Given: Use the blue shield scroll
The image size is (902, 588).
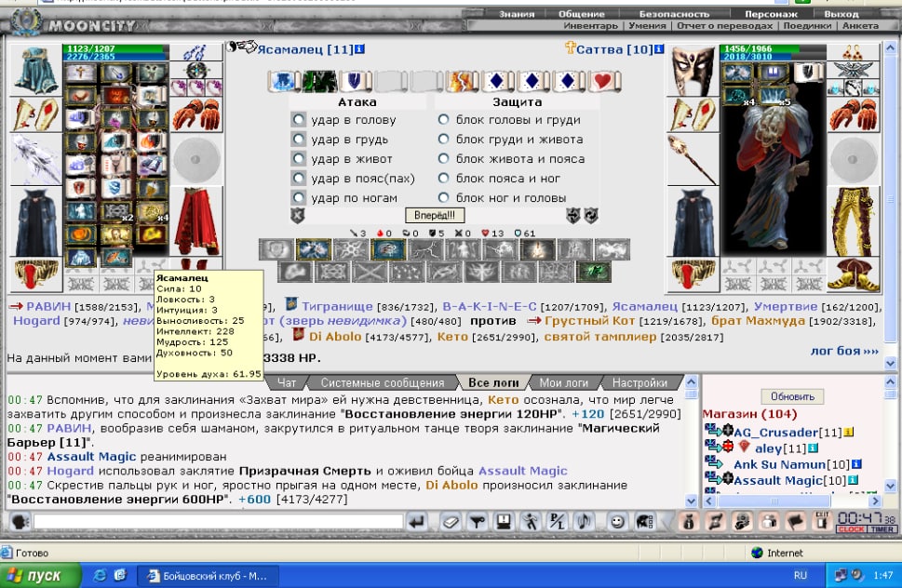Looking at the screenshot, I should click(x=355, y=81).
